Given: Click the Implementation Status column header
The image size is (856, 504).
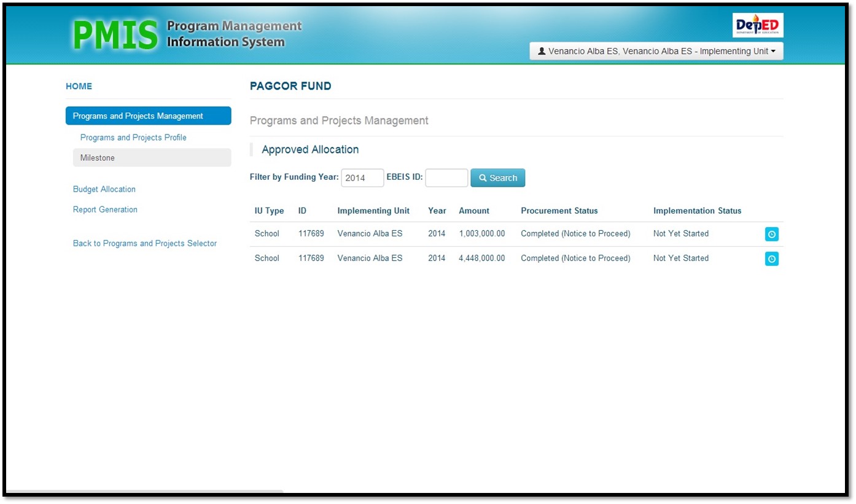Looking at the screenshot, I should pos(698,211).
